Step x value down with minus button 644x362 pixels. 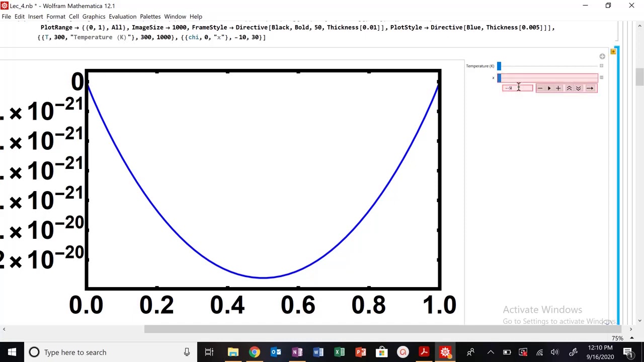click(x=540, y=88)
